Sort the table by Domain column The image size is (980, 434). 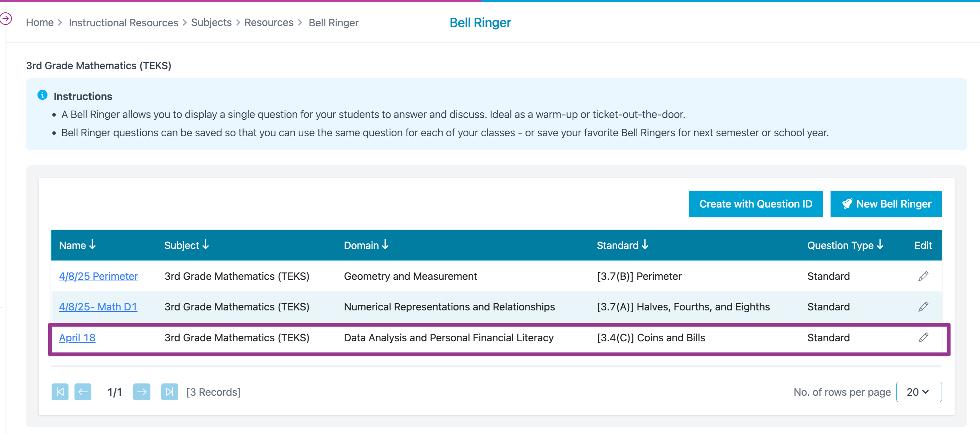(366, 245)
